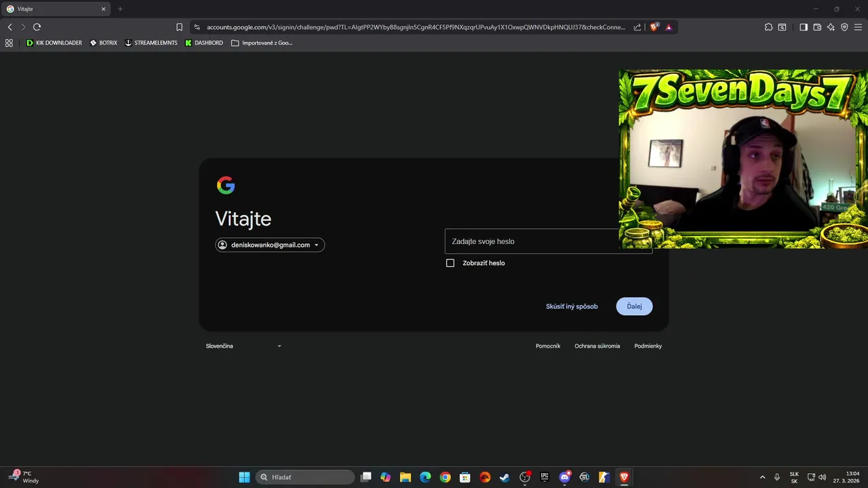
Task: View site information in the address bar
Action: tap(197, 27)
